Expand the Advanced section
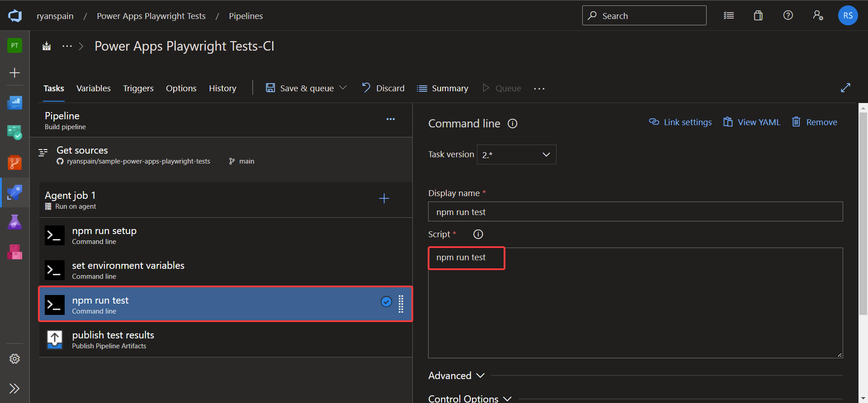This screenshot has height=403, width=868. (x=456, y=375)
